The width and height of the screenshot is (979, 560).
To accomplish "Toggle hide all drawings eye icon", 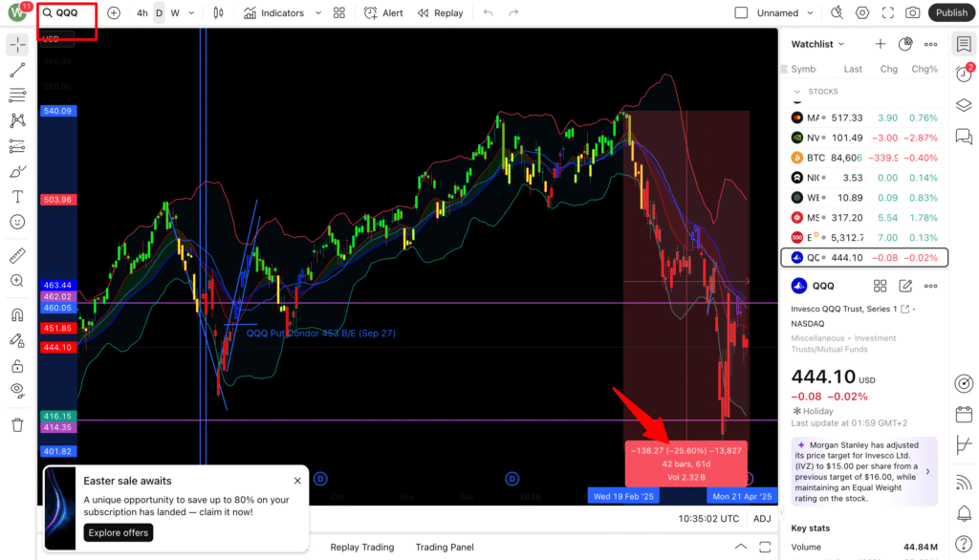I will pos(17,392).
